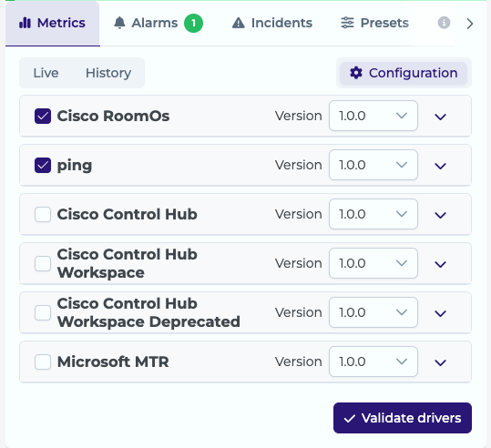491x448 pixels.
Task: Enable the Cisco Control Hub driver checkbox
Action: coord(43,215)
